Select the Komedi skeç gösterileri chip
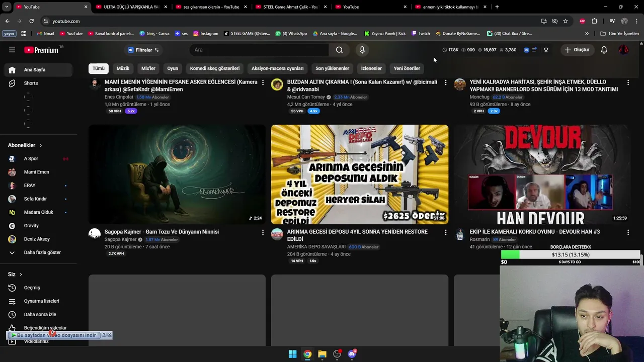Viewport: 644px width, 362px height. [x=215, y=68]
